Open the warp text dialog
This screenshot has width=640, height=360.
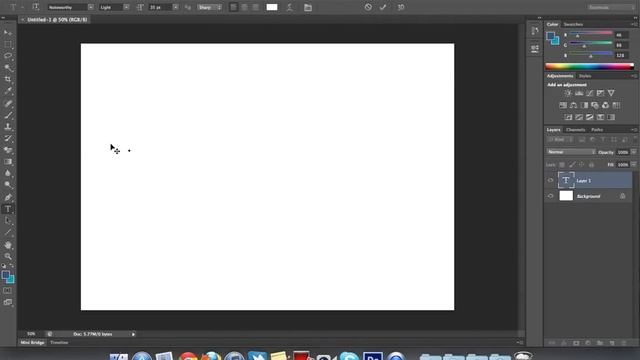[x=289, y=7]
